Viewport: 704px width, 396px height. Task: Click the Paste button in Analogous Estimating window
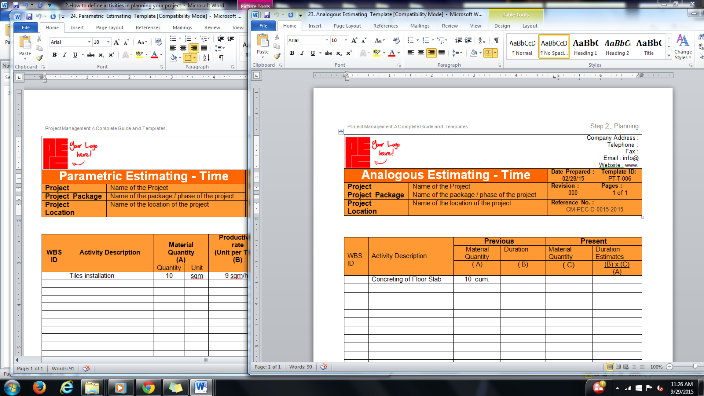click(x=263, y=46)
